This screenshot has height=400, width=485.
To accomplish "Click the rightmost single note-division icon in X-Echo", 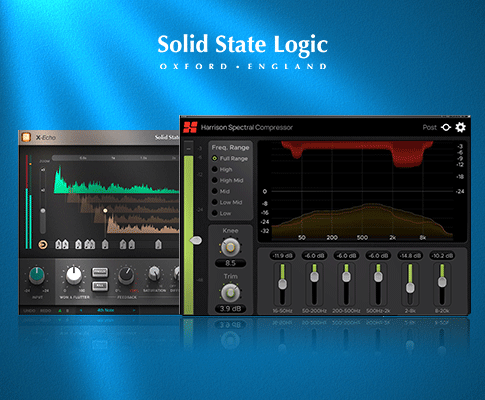I will (x=158, y=245).
